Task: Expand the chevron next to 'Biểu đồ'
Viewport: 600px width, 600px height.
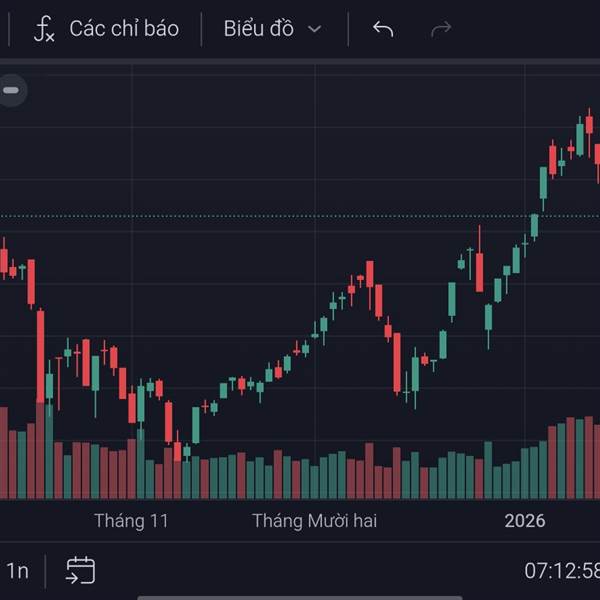Action: [314, 30]
